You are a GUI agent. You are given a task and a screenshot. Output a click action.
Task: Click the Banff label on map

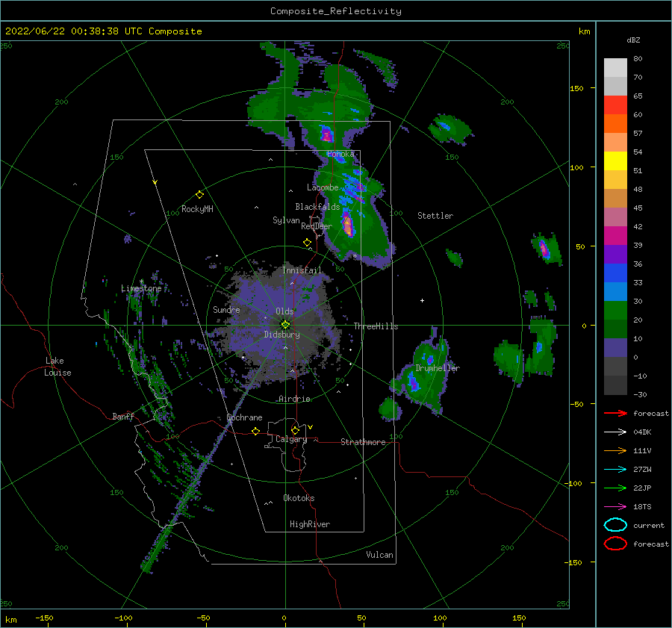[123, 416]
